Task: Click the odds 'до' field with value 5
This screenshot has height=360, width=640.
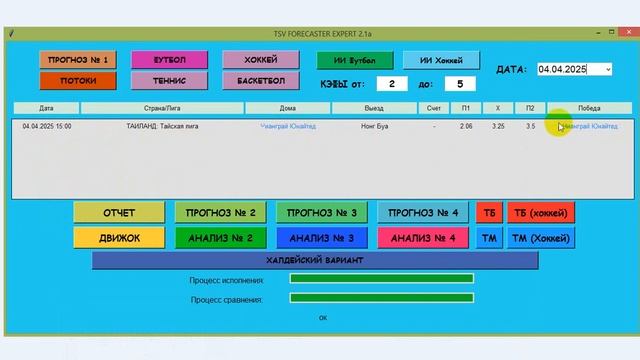Action: [x=460, y=84]
